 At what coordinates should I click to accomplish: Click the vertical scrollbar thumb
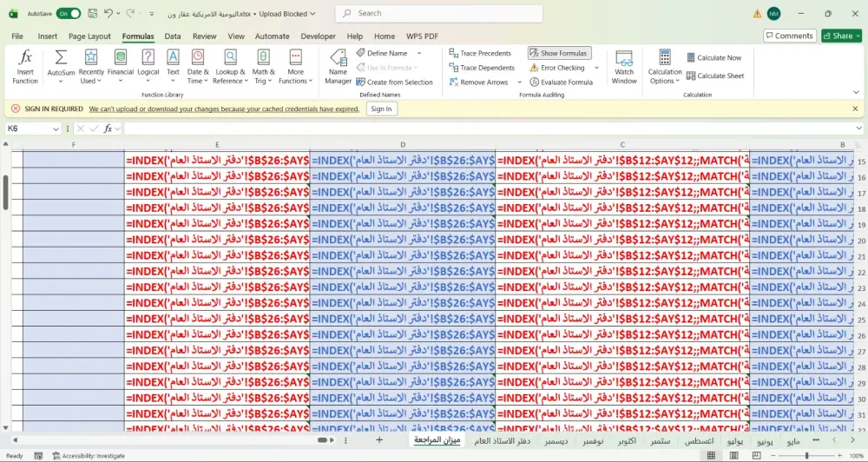click(x=5, y=192)
